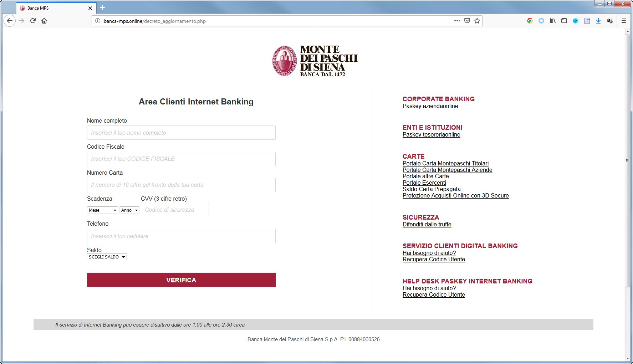Viewport: 633px width, 364px height.
Task: Open Protezione Acquisti Online con 3D Secure
Action: [455, 195]
